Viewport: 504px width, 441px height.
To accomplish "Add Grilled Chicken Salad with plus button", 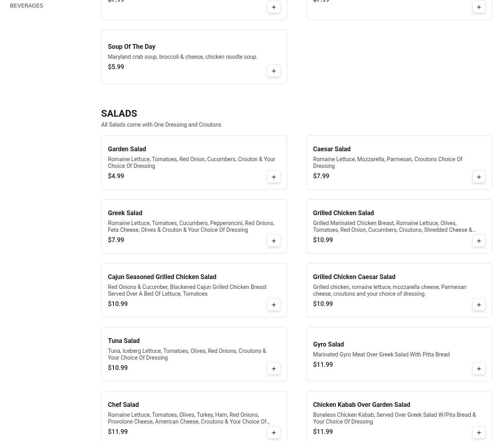I will [x=479, y=241].
